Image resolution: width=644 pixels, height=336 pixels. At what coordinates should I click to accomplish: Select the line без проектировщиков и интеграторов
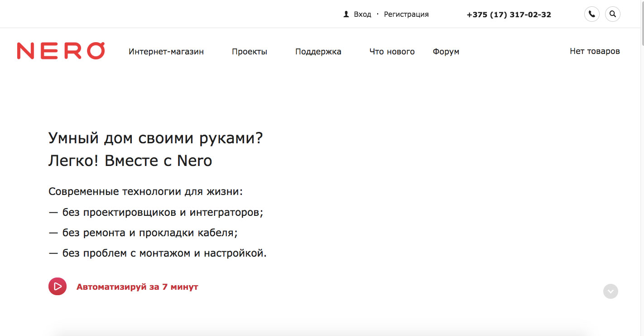[x=156, y=212]
